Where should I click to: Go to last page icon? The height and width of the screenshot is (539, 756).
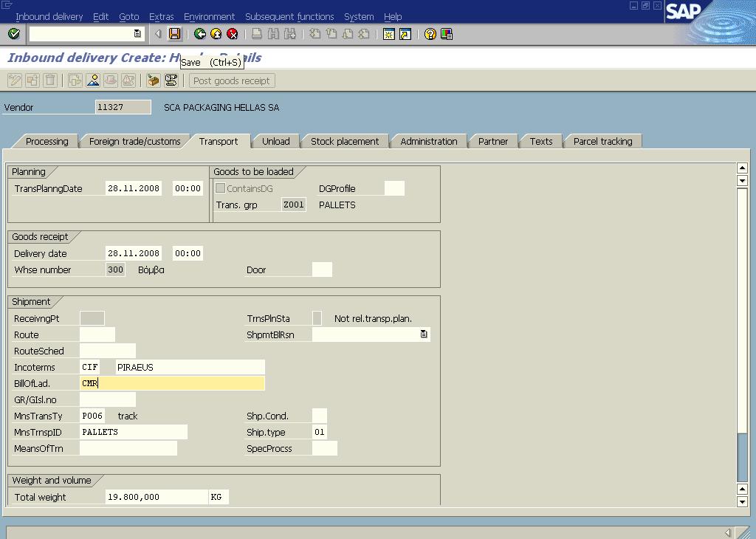point(364,34)
